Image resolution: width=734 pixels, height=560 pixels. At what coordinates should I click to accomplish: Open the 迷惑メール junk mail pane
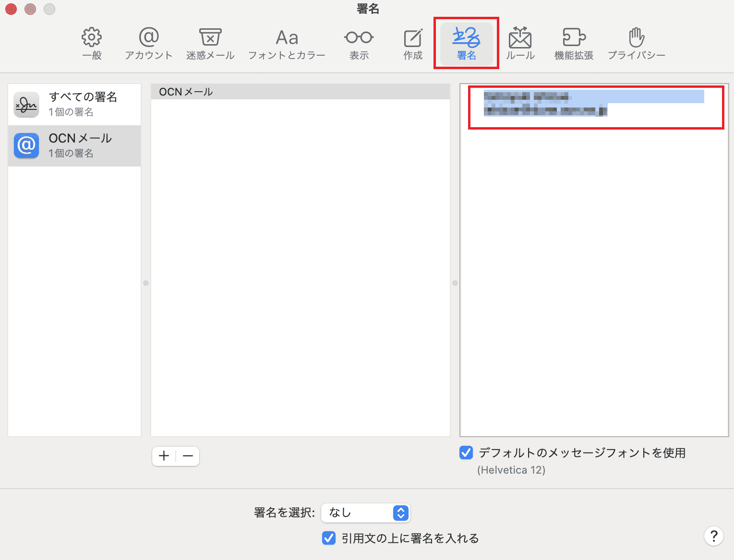pyautogui.click(x=210, y=44)
